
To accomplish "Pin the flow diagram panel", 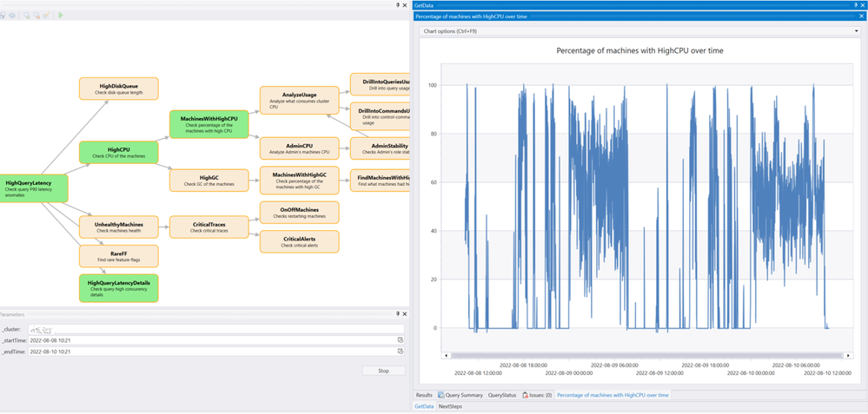I will [397, 4].
